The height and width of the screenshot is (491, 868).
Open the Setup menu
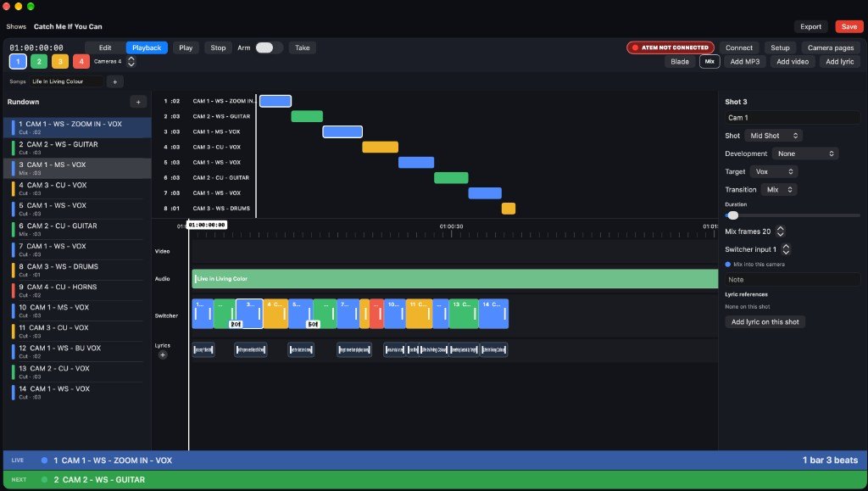(780, 47)
